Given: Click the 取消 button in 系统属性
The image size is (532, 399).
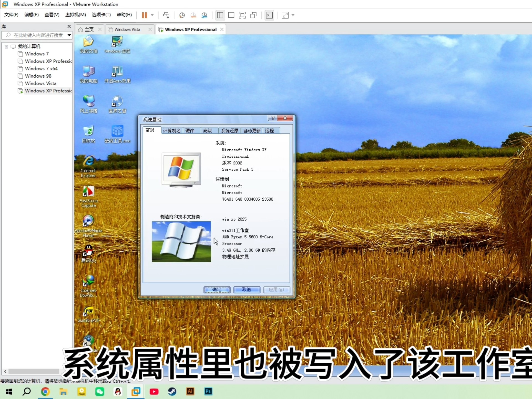Looking at the screenshot, I should pyautogui.click(x=247, y=290).
